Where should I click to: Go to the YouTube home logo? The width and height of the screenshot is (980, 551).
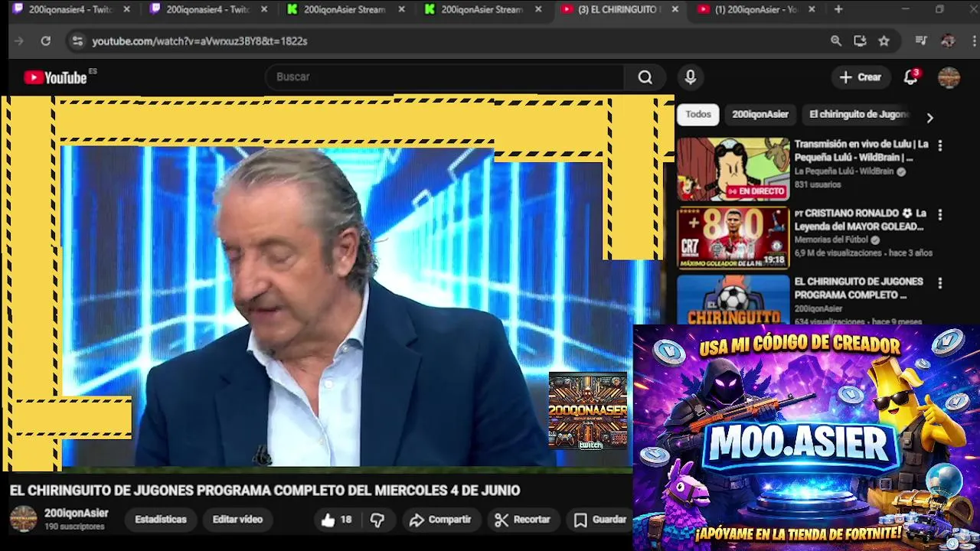point(55,77)
